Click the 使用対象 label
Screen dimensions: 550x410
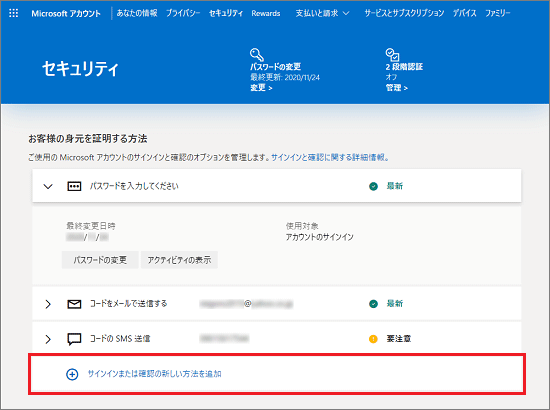click(302, 226)
